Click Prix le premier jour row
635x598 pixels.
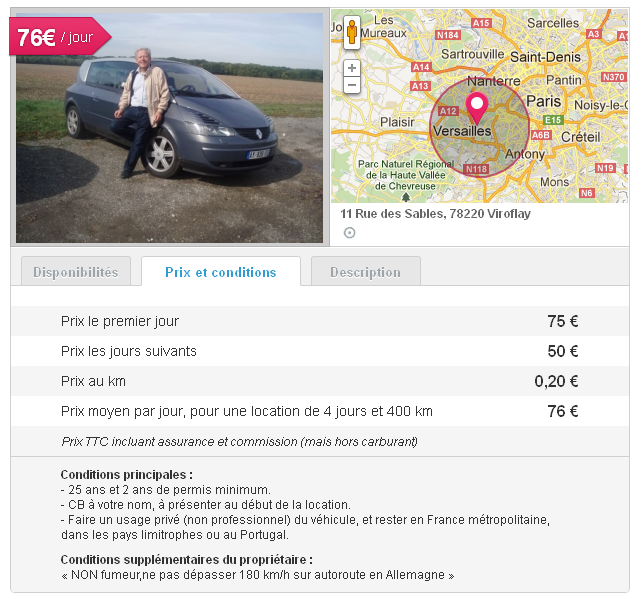point(320,321)
